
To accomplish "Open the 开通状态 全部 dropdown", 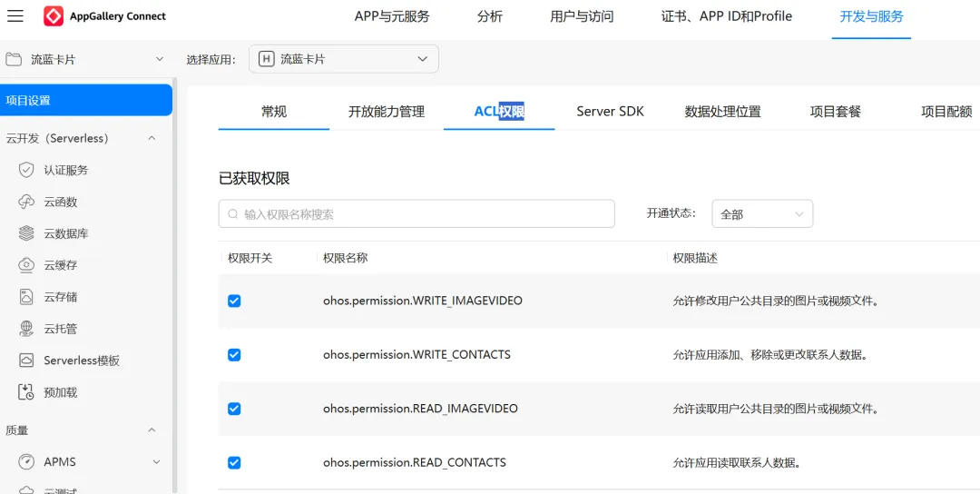I will point(762,214).
